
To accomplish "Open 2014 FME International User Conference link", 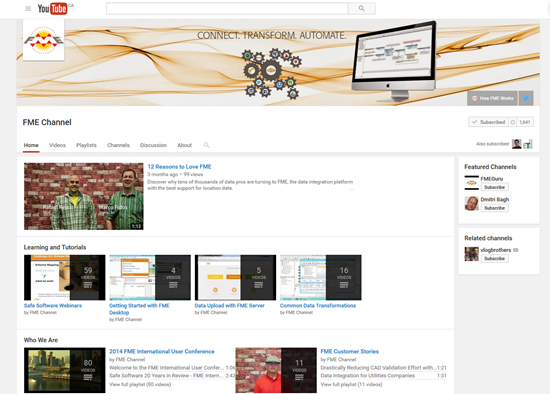I will [162, 352].
